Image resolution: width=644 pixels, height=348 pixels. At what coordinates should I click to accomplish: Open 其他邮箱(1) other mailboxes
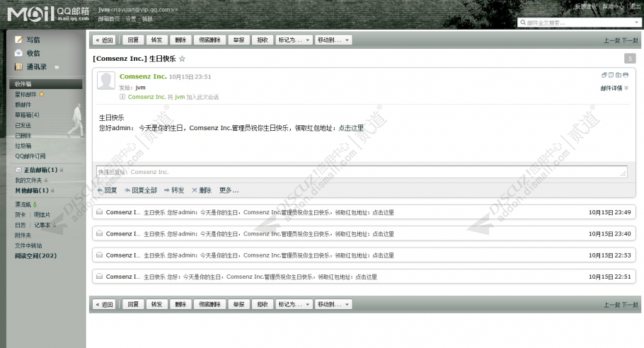point(32,190)
